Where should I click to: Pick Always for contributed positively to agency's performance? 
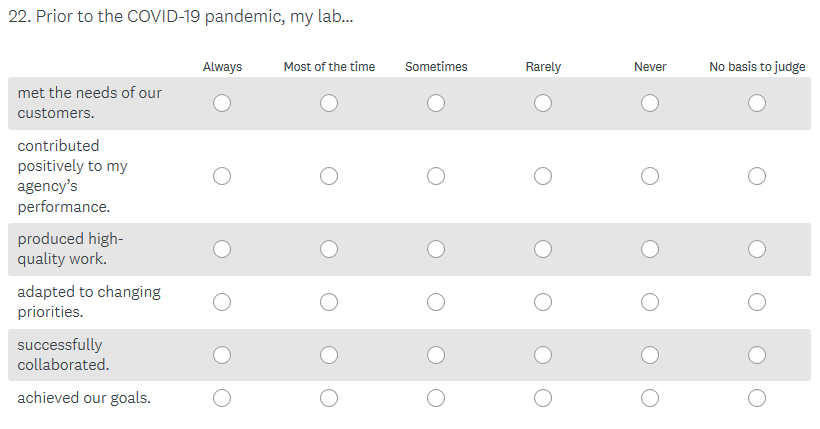[x=222, y=176]
